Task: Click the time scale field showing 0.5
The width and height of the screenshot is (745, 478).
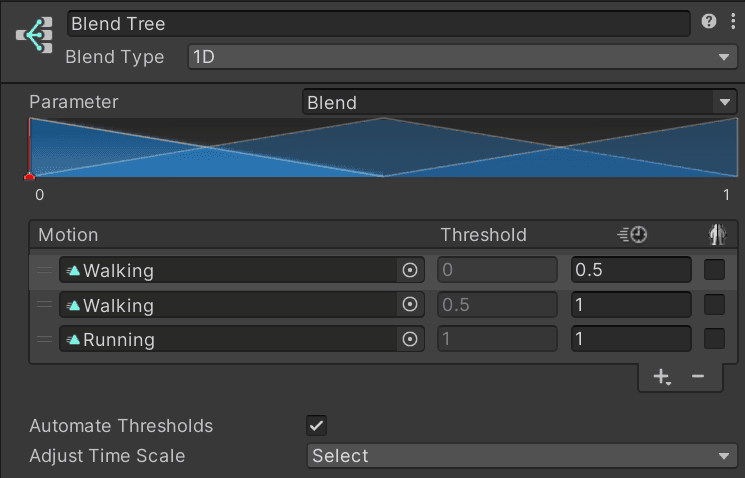Action: coord(630,270)
